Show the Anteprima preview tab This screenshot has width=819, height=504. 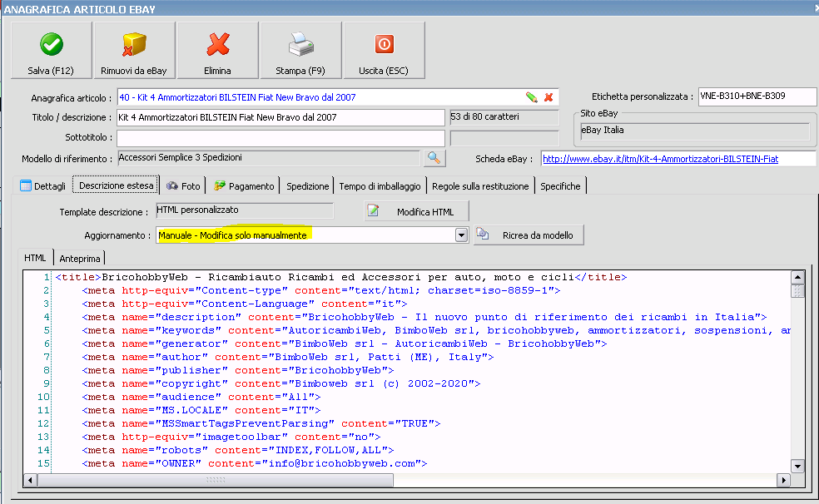click(x=80, y=259)
